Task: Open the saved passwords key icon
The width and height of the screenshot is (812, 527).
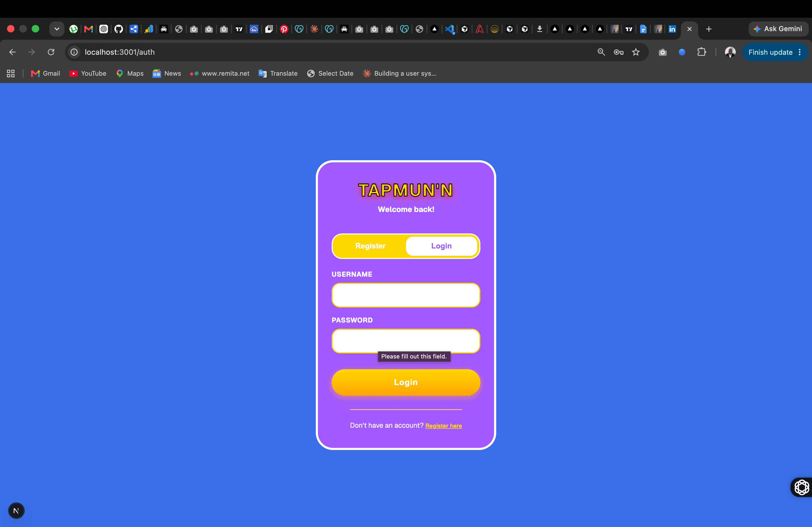Action: [619, 52]
